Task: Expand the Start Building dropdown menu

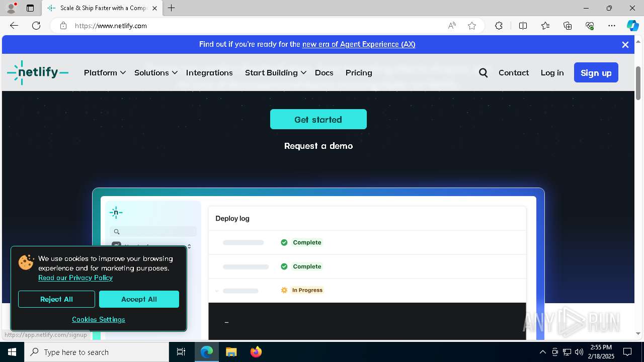Action: point(276,73)
